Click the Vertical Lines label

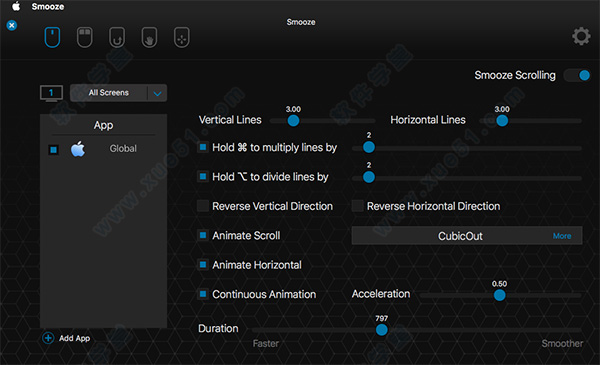pyautogui.click(x=230, y=120)
